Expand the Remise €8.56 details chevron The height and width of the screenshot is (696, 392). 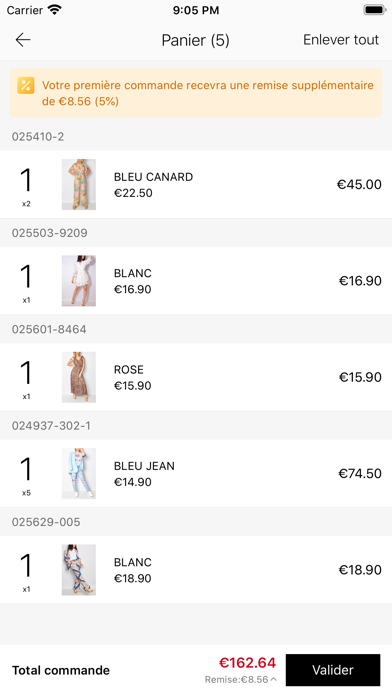tap(273, 679)
